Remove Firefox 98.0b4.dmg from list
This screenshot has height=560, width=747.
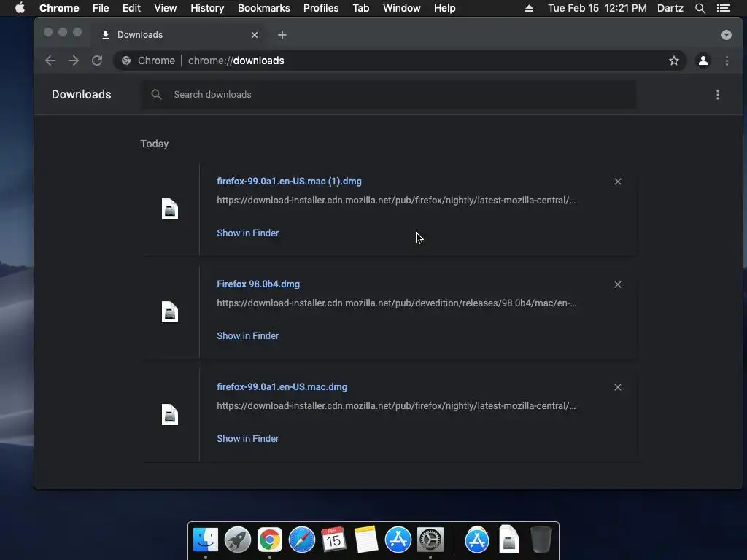click(x=617, y=284)
